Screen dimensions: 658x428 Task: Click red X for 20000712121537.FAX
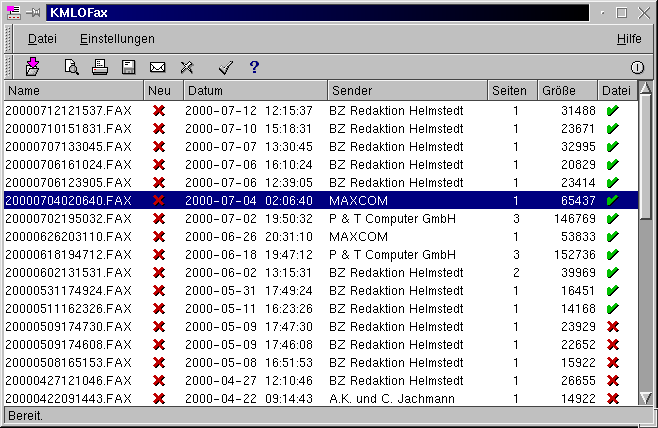pos(159,111)
